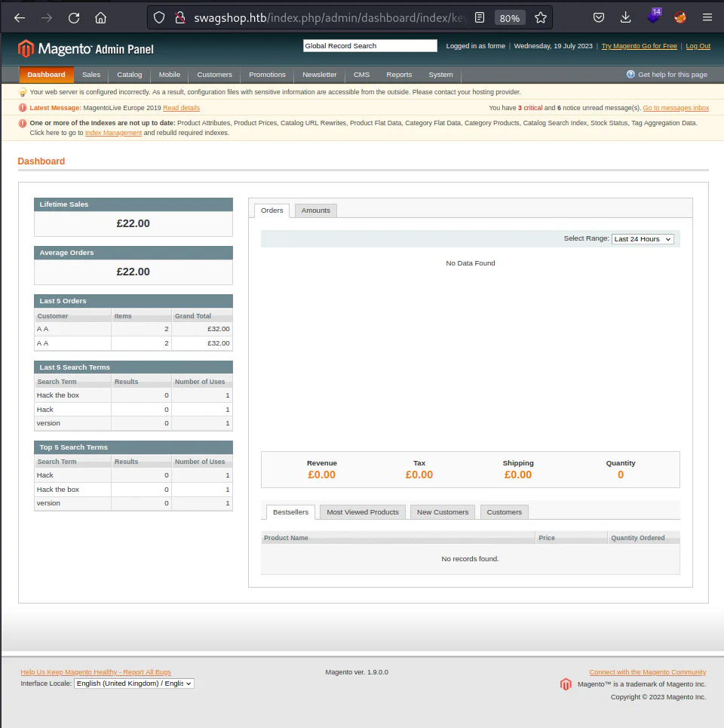724x728 pixels.
Task: Open the Sales menu
Action: [x=91, y=74]
